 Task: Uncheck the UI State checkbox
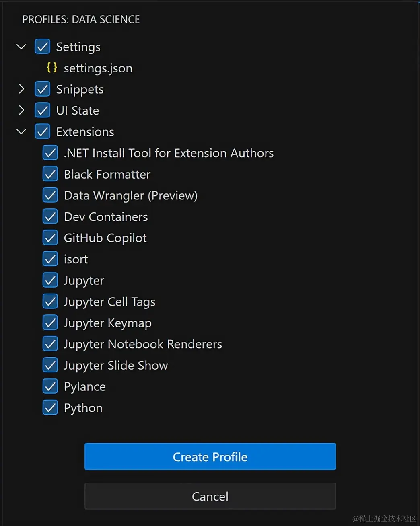click(42, 110)
